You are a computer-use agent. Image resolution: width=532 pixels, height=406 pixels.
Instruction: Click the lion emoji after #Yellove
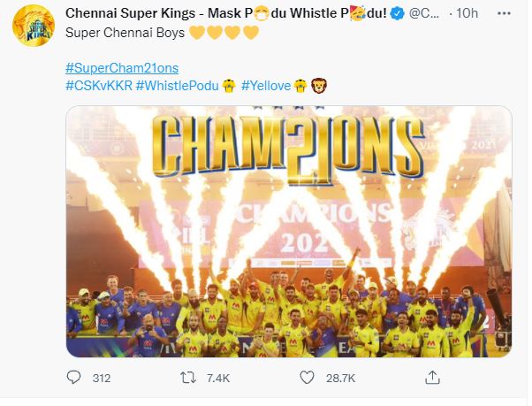click(320, 85)
